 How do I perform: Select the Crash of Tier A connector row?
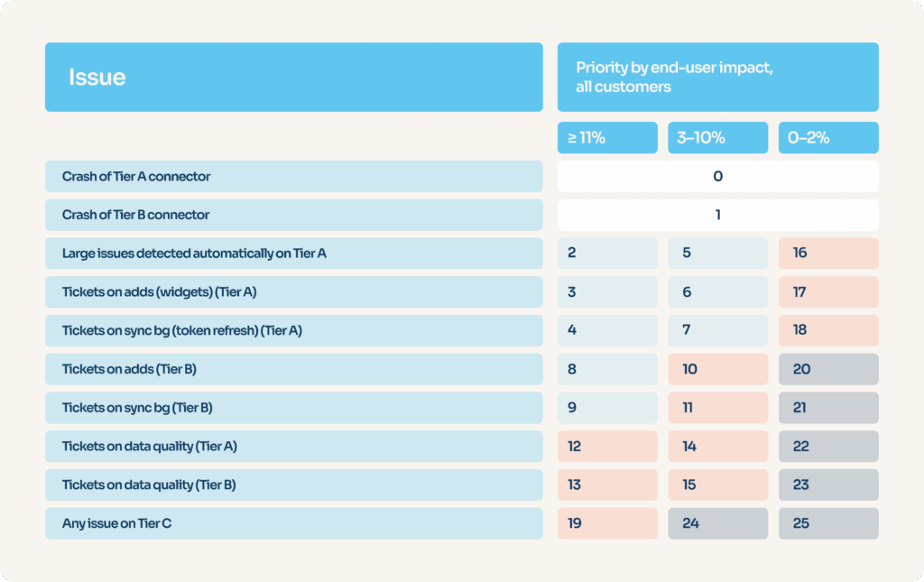(293, 176)
